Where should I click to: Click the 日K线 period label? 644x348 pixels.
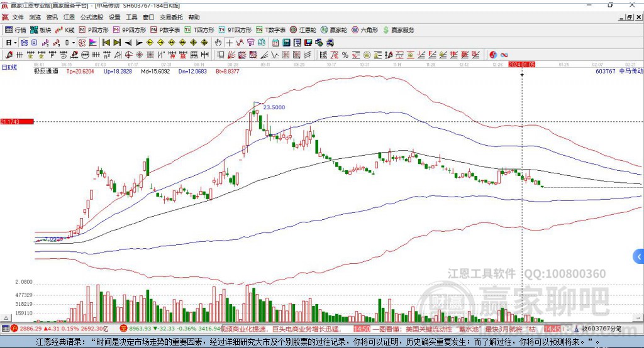point(9,67)
